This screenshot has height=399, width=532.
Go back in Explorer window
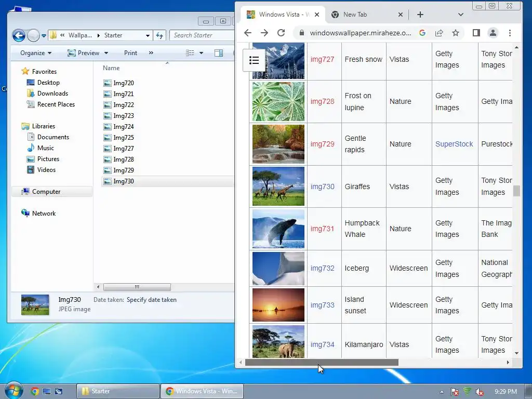[x=19, y=35]
